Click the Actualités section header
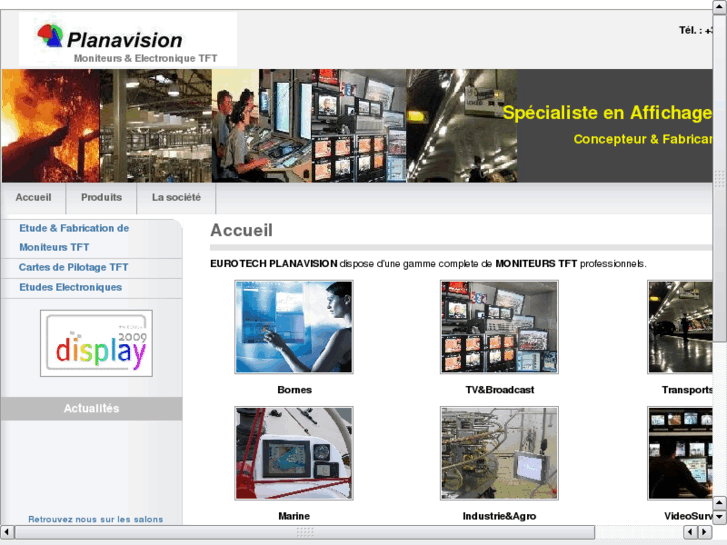This screenshot has width=727, height=545. [x=91, y=409]
